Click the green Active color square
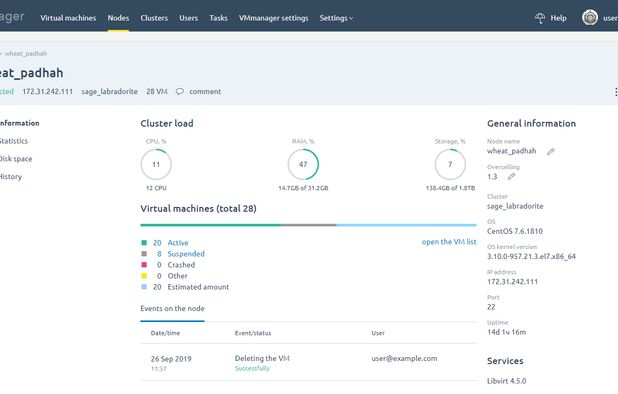Image resolution: width=618 pixels, height=394 pixels. tap(144, 243)
